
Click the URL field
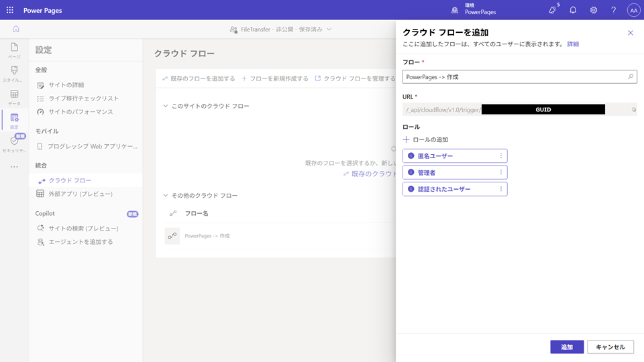(519, 109)
